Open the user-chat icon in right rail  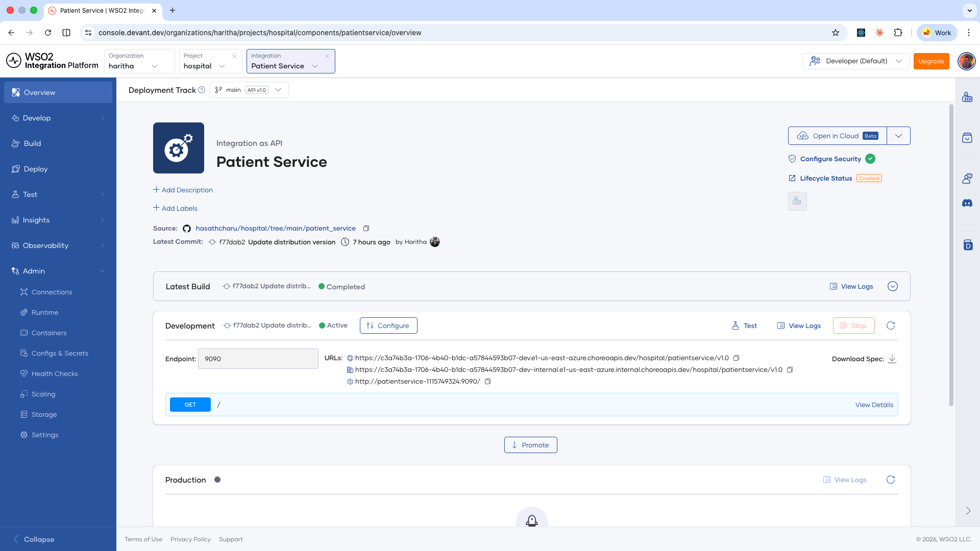click(967, 179)
